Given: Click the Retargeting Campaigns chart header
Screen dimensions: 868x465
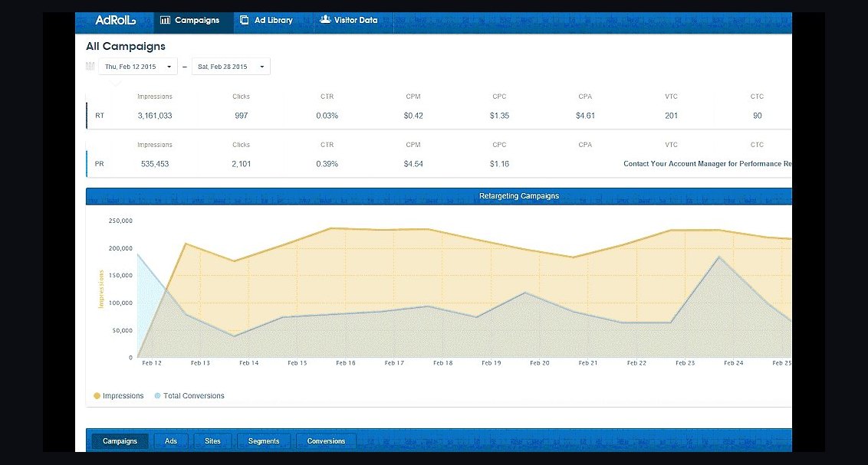Looking at the screenshot, I should click(439, 196).
